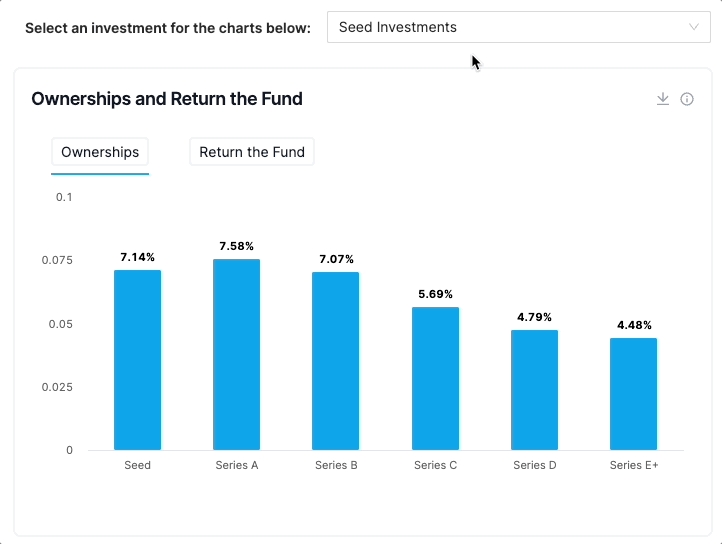The height and width of the screenshot is (544, 722).
Task: Click the 4.48% data label
Action: 634,325
